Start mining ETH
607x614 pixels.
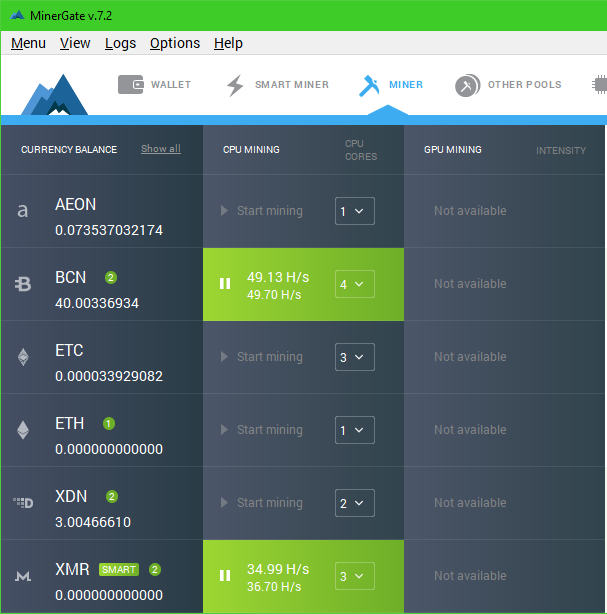[262, 430]
